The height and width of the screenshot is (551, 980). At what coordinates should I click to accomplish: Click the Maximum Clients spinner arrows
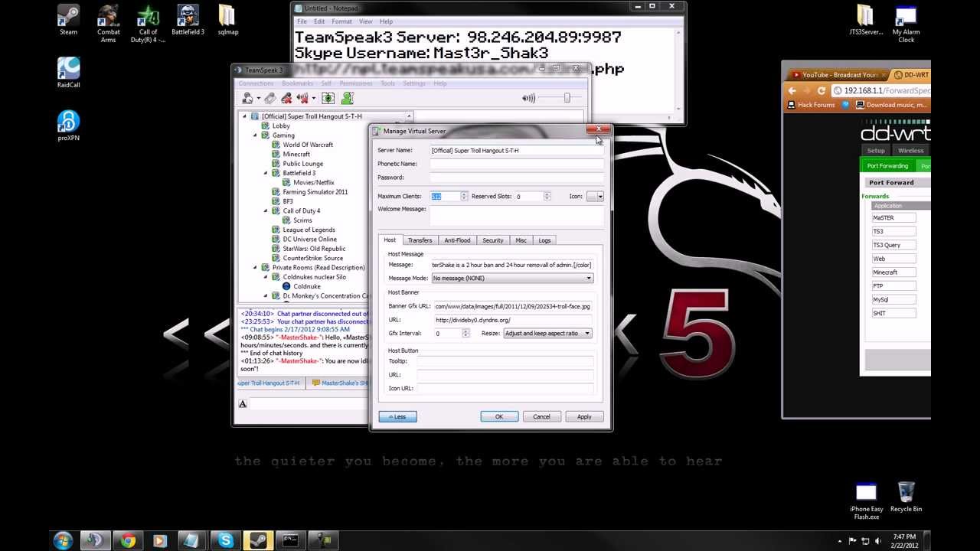click(464, 197)
